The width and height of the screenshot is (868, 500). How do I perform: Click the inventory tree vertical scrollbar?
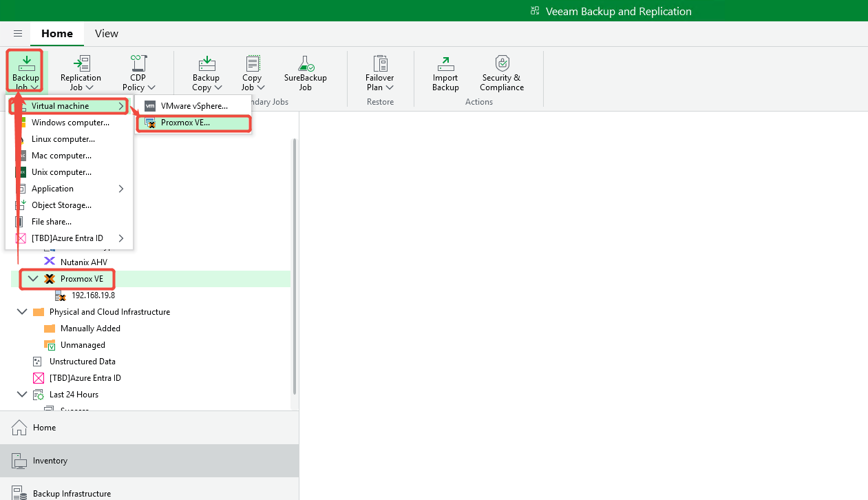(x=295, y=266)
